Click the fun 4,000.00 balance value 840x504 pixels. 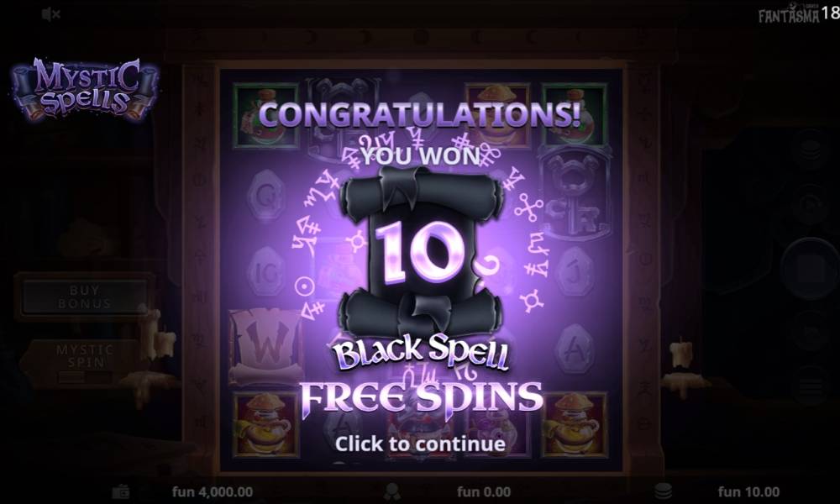click(x=213, y=491)
